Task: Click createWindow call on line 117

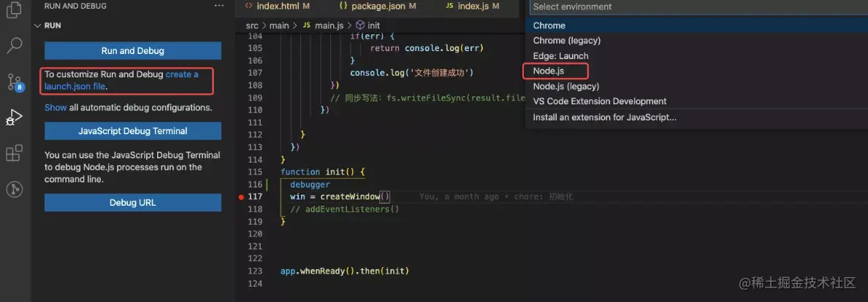Action: [x=355, y=197]
